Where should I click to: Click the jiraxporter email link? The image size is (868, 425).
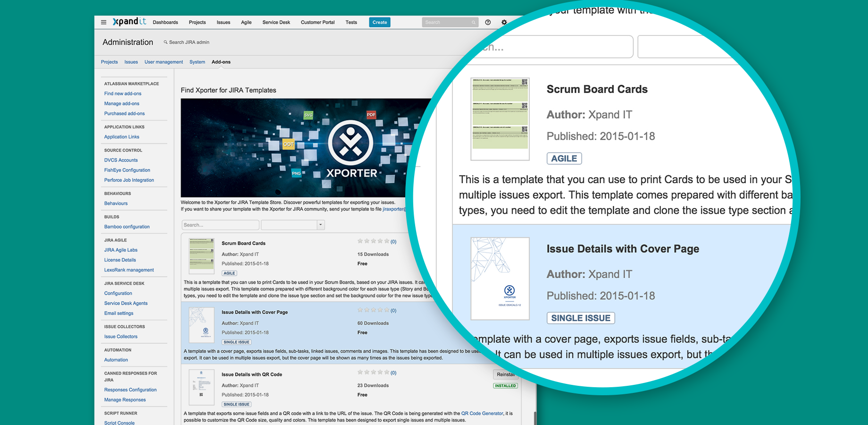tap(394, 209)
